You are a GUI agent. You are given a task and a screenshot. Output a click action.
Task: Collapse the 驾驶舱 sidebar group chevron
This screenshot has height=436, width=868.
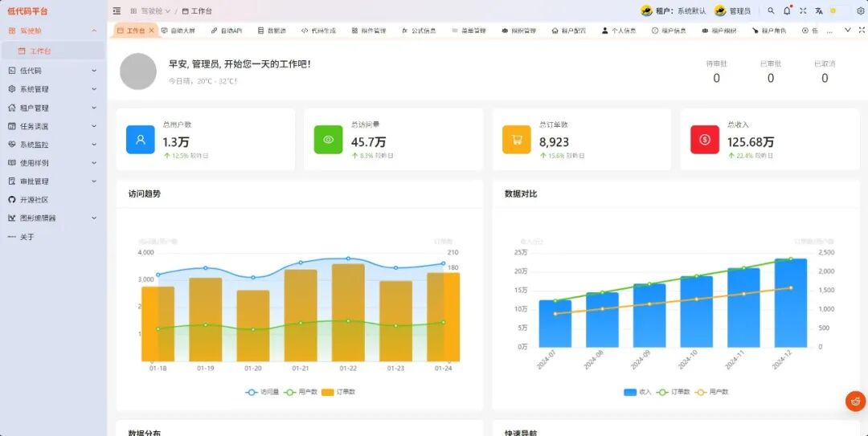coord(94,31)
